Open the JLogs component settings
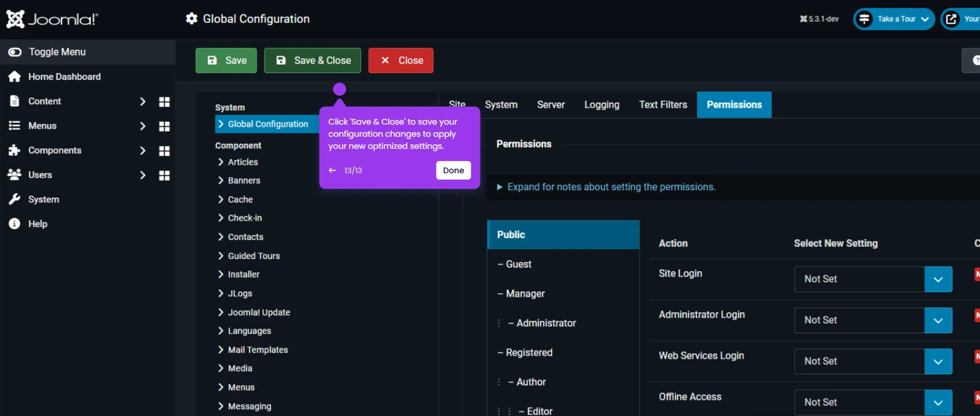 (240, 293)
